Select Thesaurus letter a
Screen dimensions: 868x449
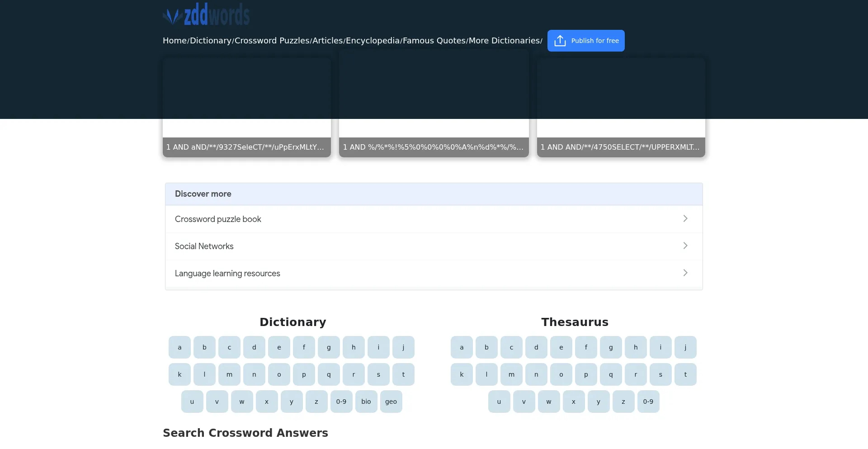pos(462,347)
